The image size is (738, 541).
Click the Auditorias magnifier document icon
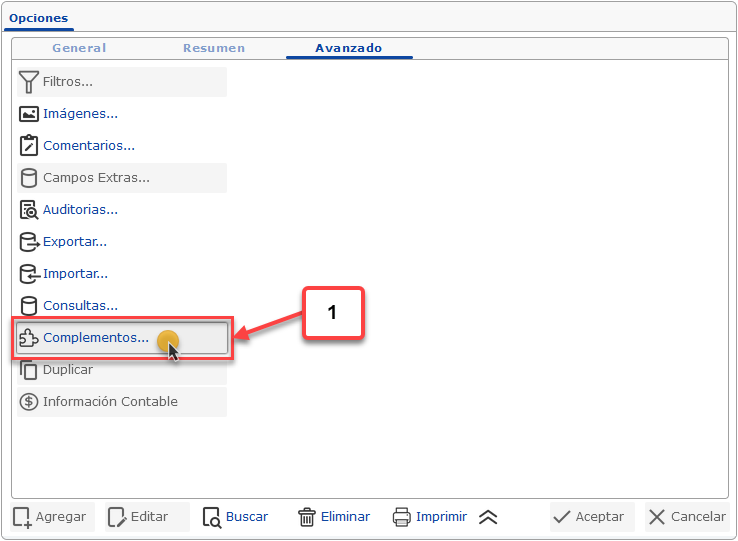[x=29, y=210]
